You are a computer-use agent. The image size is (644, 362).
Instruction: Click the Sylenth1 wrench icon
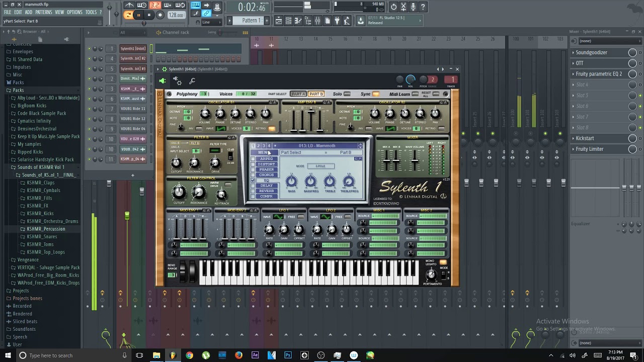tap(192, 81)
